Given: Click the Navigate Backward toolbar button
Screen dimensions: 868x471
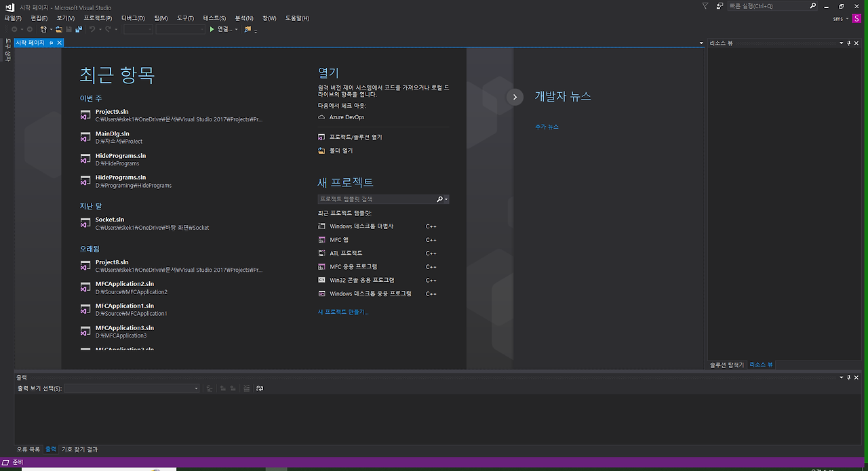Looking at the screenshot, I should coord(14,29).
